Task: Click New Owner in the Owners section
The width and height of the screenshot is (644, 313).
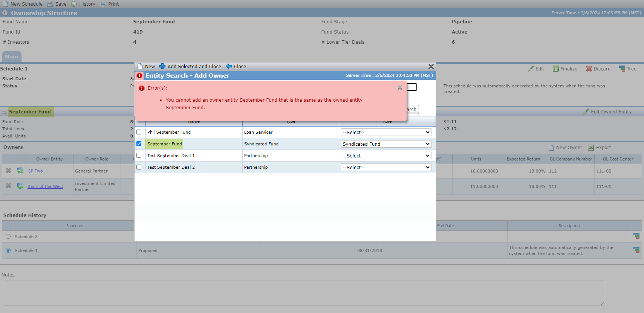Action: (x=565, y=148)
